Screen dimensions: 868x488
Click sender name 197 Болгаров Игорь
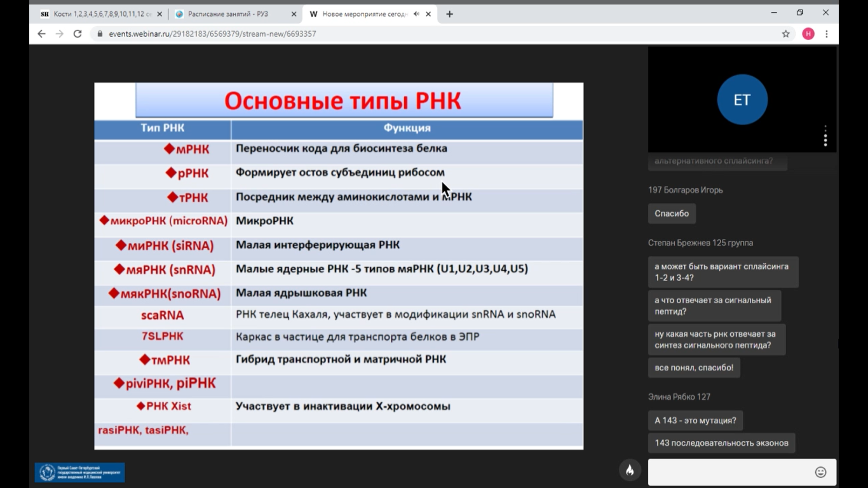pyautogui.click(x=686, y=190)
